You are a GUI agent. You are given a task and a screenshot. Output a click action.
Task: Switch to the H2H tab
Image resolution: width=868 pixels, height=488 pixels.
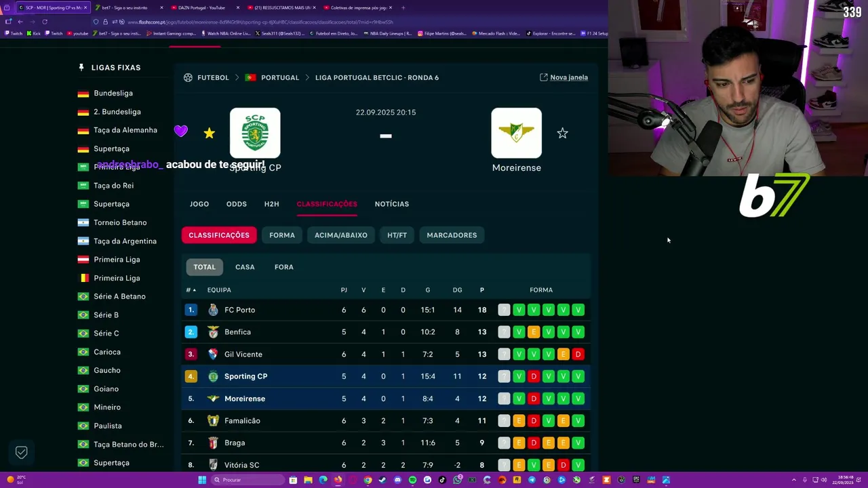271,204
